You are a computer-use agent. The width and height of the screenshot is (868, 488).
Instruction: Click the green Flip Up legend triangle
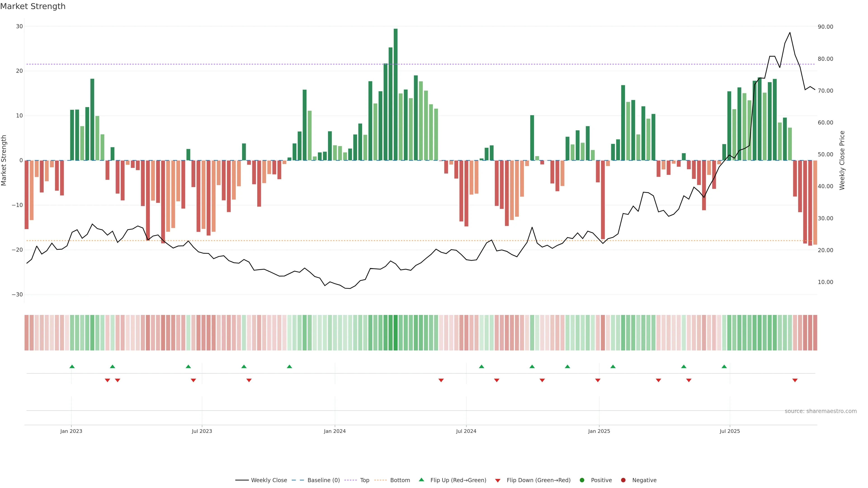[421, 480]
